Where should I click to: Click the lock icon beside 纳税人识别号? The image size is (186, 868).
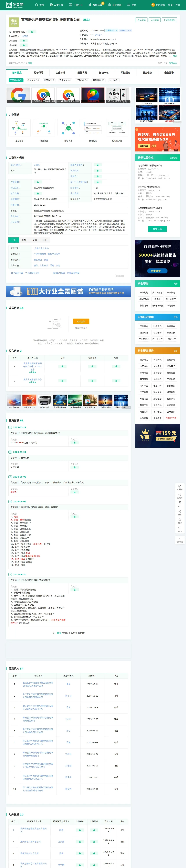[x=97, y=165]
